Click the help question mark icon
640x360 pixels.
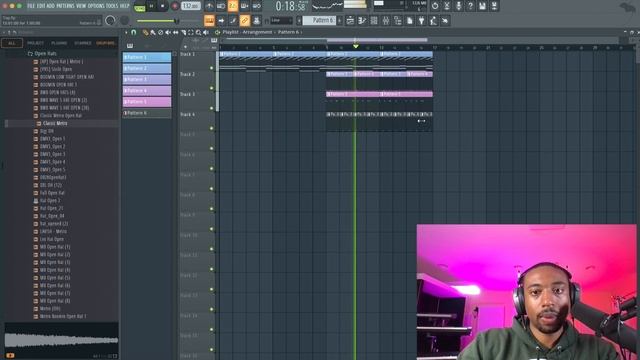click(x=471, y=6)
